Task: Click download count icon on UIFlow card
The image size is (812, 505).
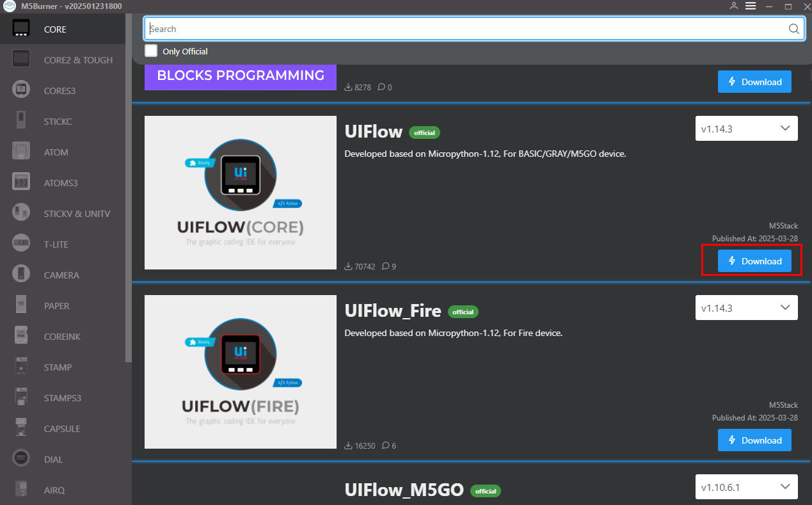Action: coord(348,266)
